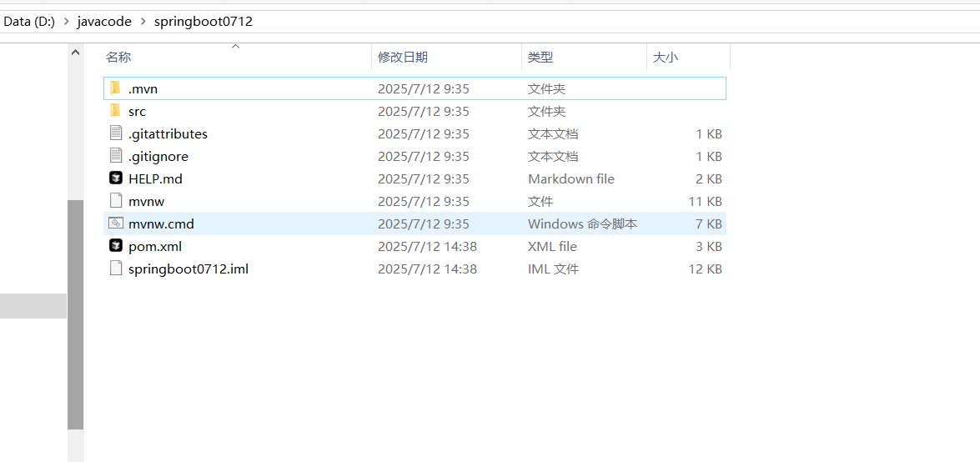The width and height of the screenshot is (980, 462).
Task: Click the springboot0712.iml file icon
Action: coord(115,269)
